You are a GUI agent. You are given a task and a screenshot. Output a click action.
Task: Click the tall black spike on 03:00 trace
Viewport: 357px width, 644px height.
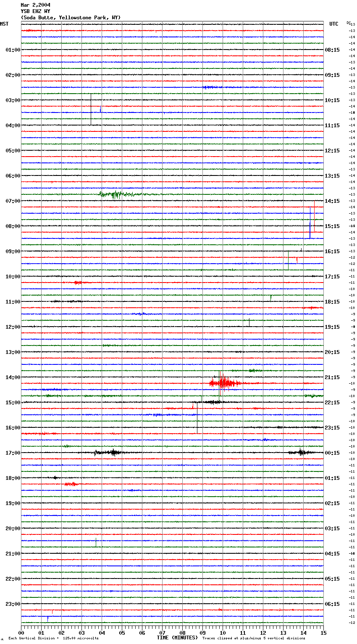[91, 108]
